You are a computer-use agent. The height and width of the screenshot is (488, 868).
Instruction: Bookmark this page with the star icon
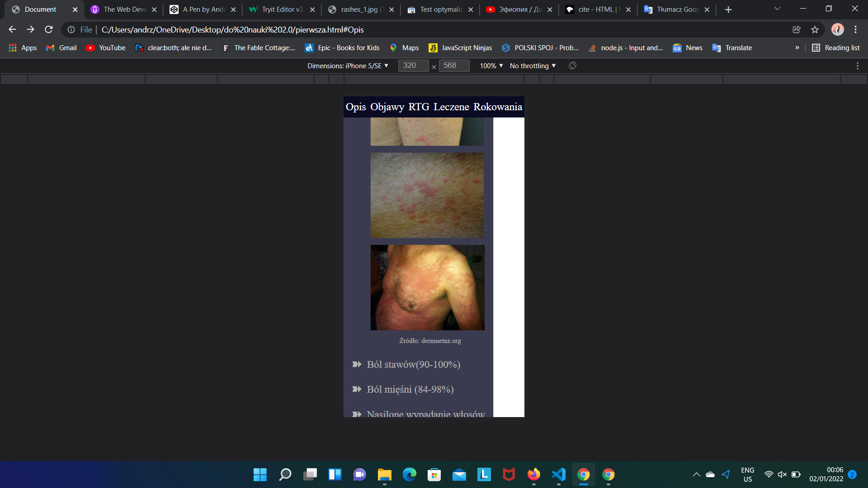pos(815,29)
